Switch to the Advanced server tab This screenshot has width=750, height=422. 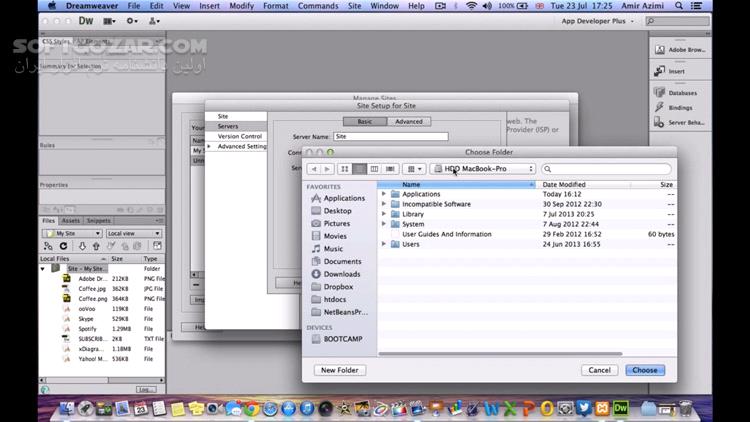[409, 122]
